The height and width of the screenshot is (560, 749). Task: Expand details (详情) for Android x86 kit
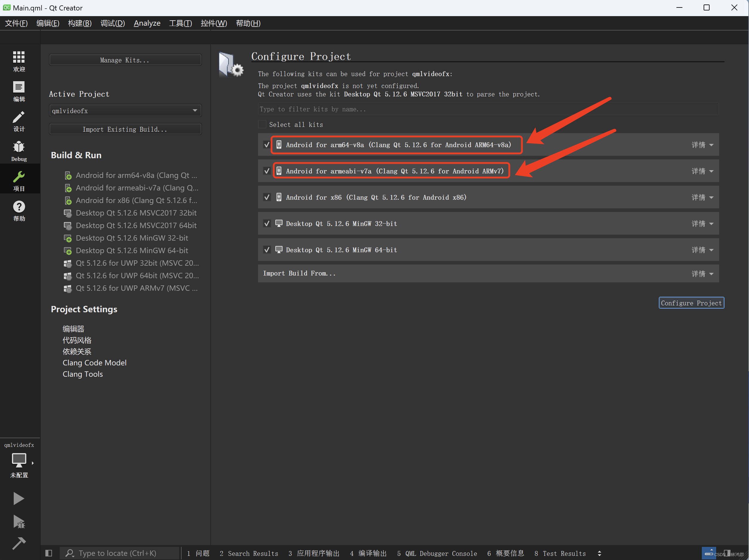click(x=702, y=197)
